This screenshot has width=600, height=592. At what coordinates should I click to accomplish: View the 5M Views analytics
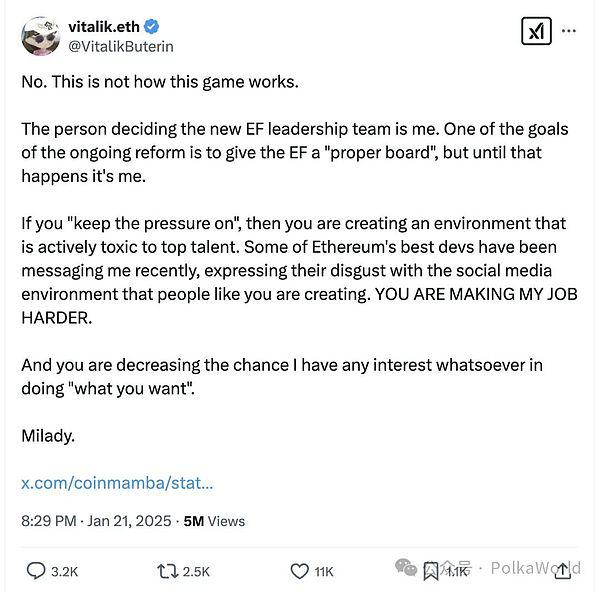click(x=214, y=521)
